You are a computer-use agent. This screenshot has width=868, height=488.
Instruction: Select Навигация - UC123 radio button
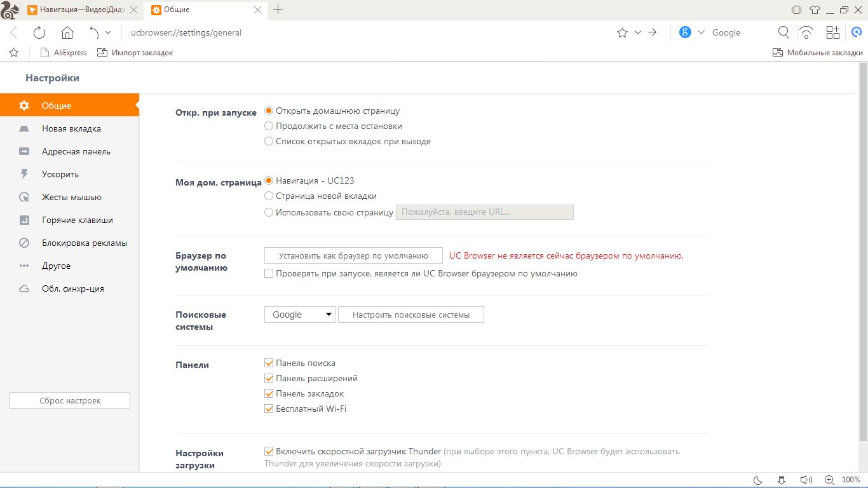click(x=269, y=180)
